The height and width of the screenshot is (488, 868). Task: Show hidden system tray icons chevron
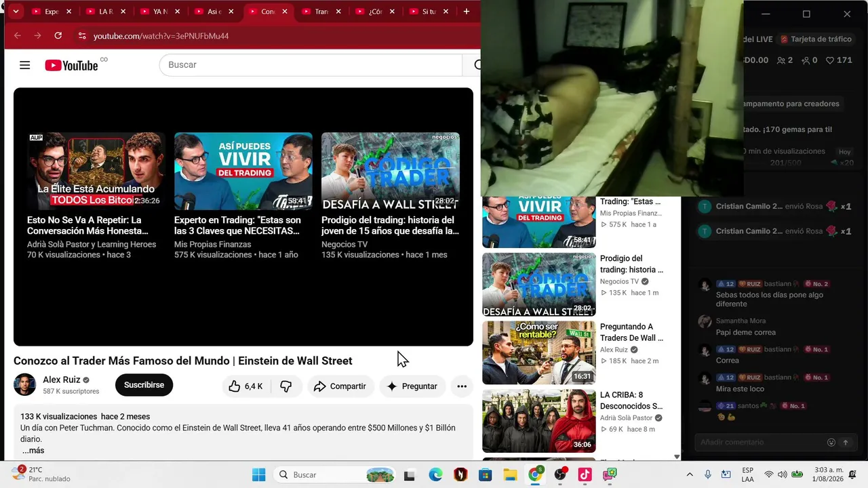point(690,475)
